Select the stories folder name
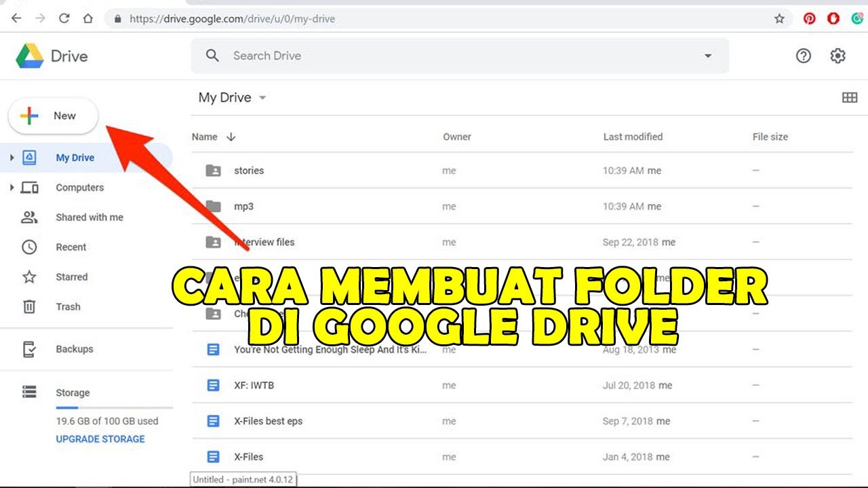This screenshot has width=868, height=488. click(249, 170)
